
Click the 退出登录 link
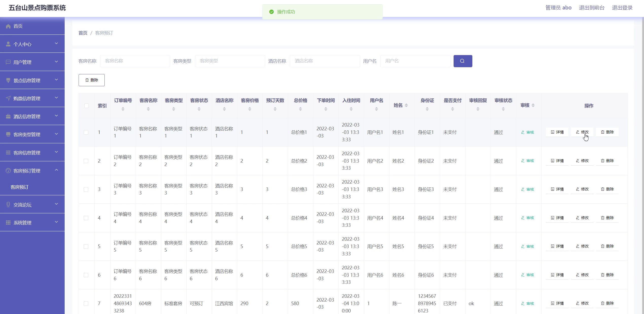[622, 8]
